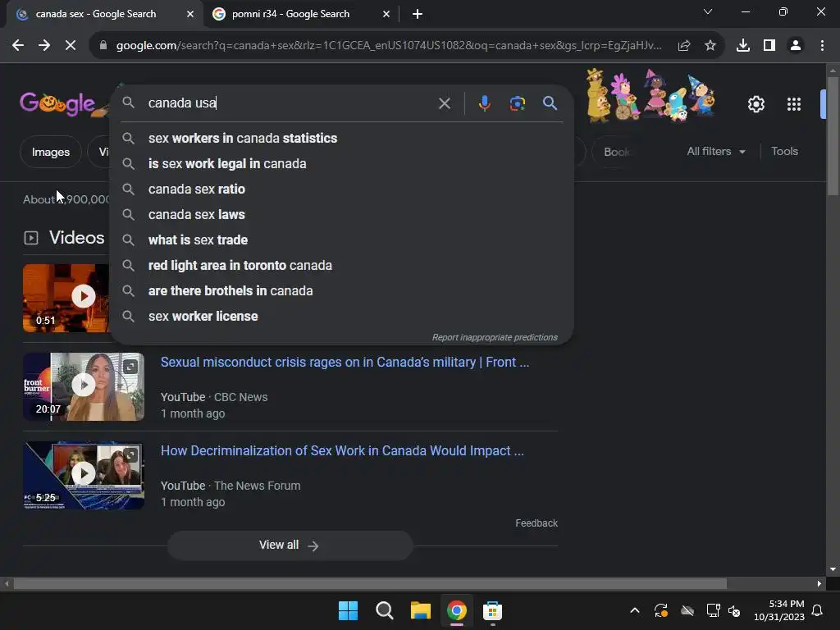Play the 20:07 CBC News video thumbnail

click(x=84, y=386)
